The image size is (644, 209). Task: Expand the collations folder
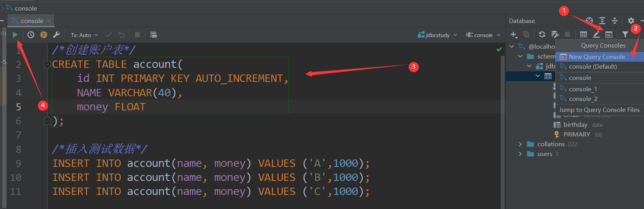pos(520,144)
